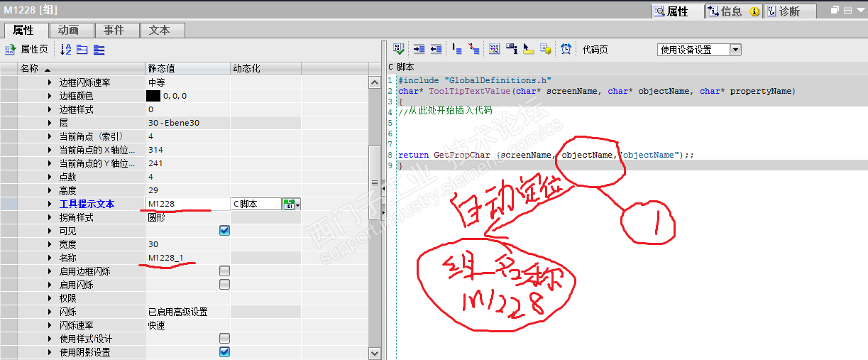Click the #include GlobalDefinitions.h code line
This screenshot has height=360, width=868.
[x=474, y=80]
